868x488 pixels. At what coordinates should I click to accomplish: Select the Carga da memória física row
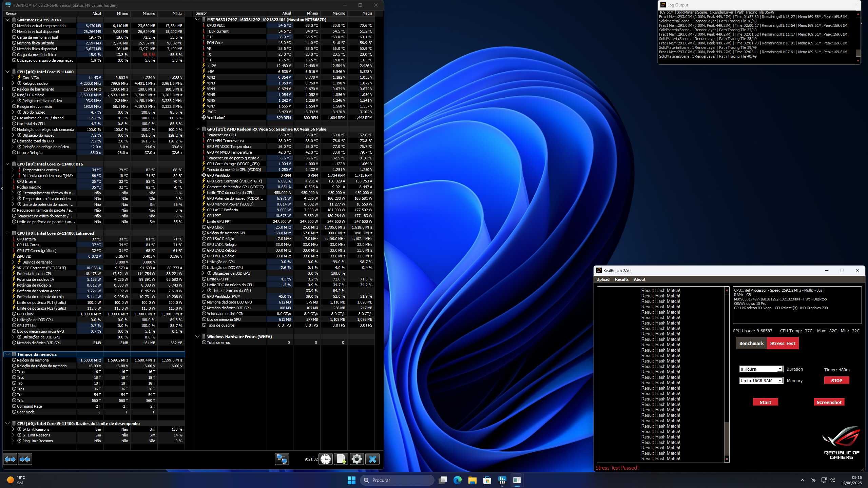(94, 55)
